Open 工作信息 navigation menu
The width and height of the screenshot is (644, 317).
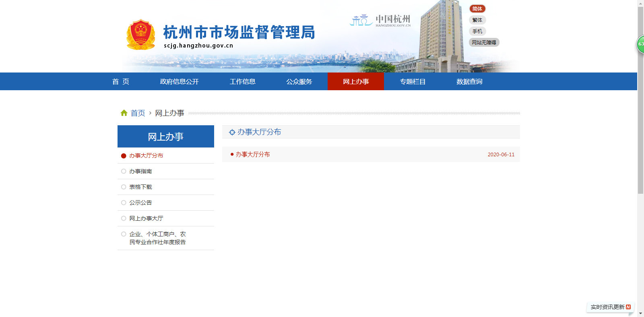point(243,81)
